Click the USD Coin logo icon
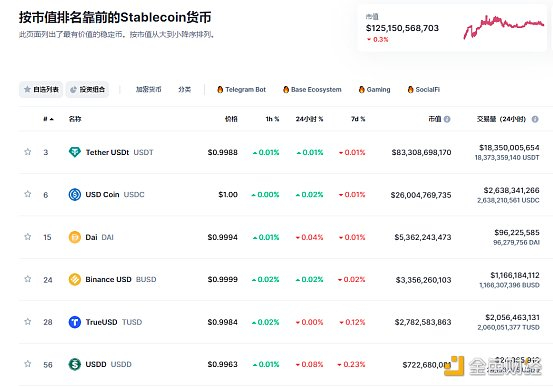Image resolution: width=553 pixels, height=387 pixels. (74, 194)
